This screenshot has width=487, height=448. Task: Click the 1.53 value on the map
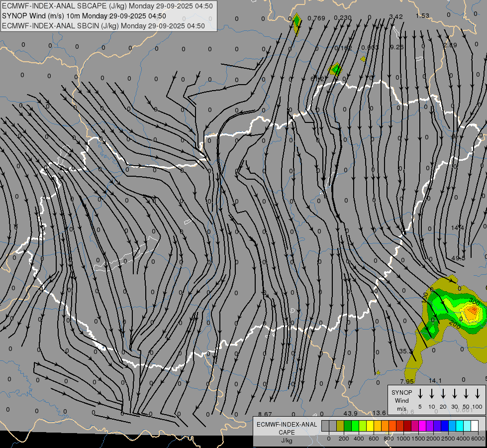pyautogui.click(x=422, y=15)
